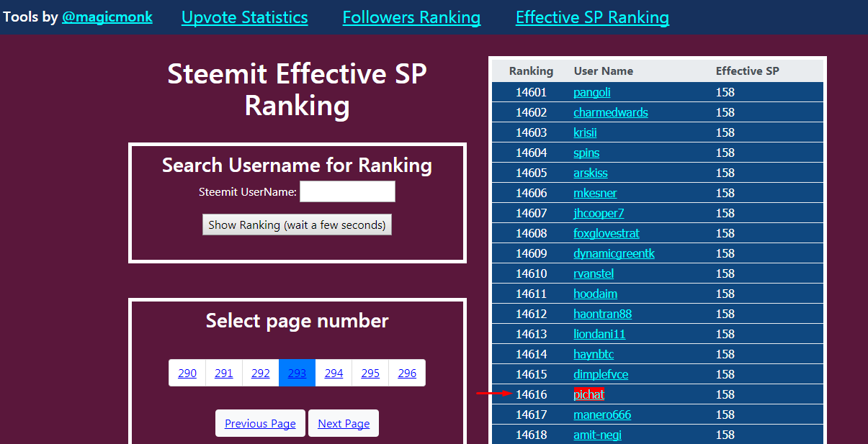The width and height of the screenshot is (868, 444).
Task: Click the foxglovestrat username
Action: (607, 233)
